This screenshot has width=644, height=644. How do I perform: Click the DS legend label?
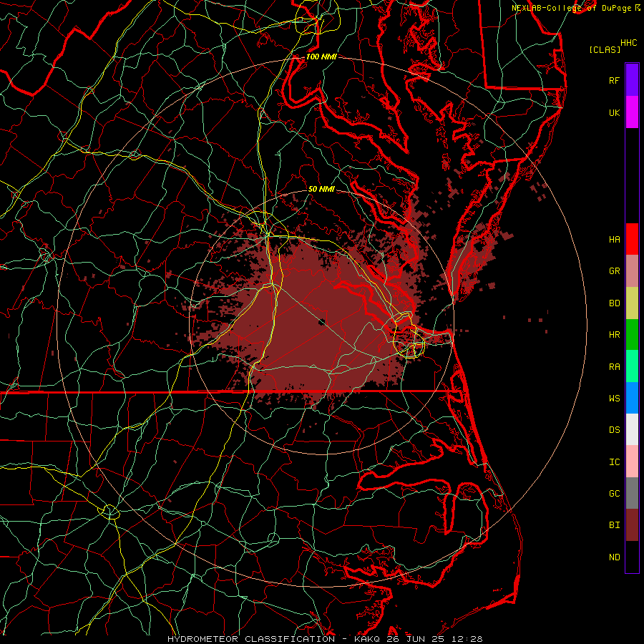[x=614, y=430]
